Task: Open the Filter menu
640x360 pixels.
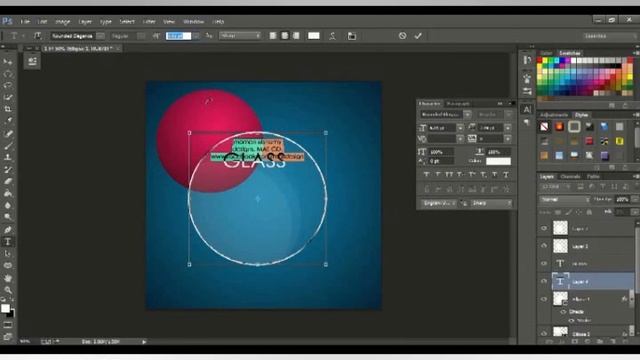Action: pos(149,22)
